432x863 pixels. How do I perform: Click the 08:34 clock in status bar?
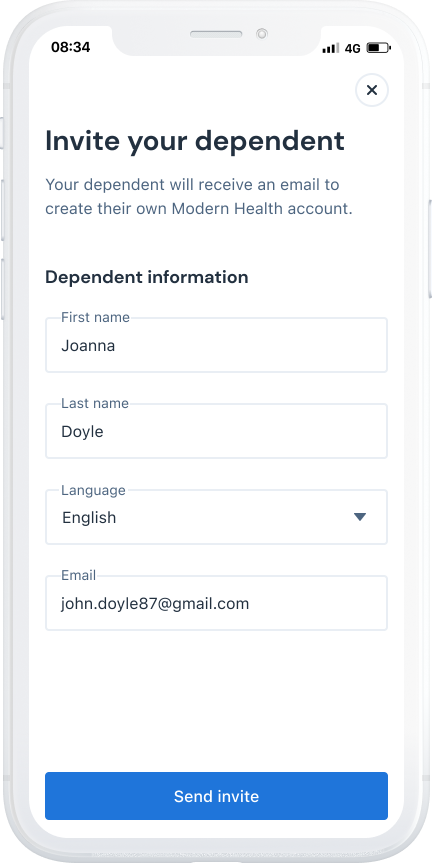point(70,47)
